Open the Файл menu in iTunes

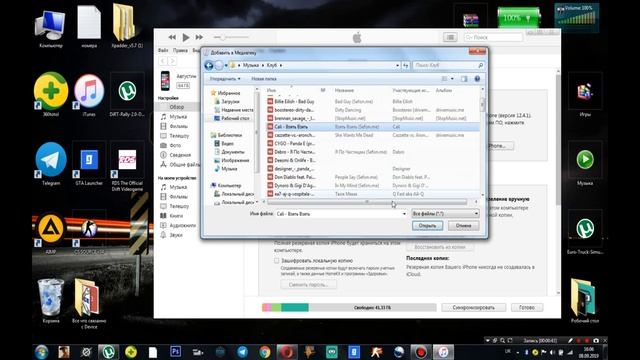pyautogui.click(x=163, y=51)
